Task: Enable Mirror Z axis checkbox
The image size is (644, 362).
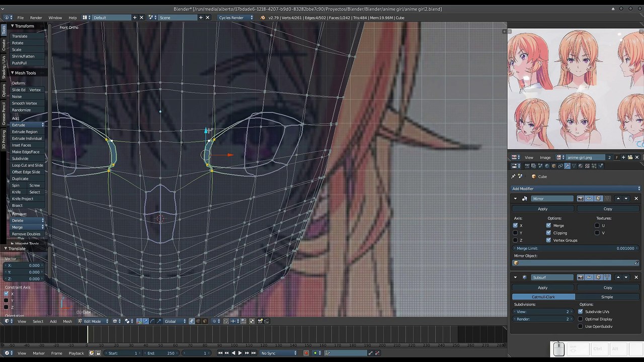Action: (515, 240)
